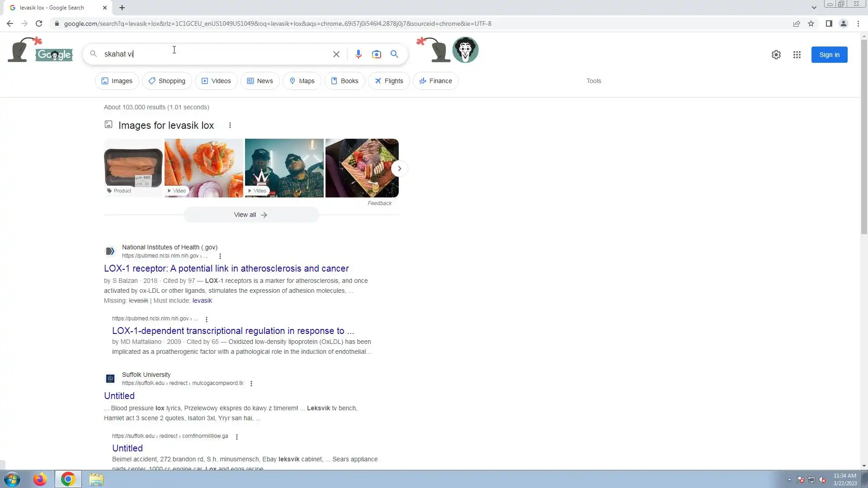This screenshot has height=488, width=868.
Task: Click the Sign in button
Action: coord(829,55)
